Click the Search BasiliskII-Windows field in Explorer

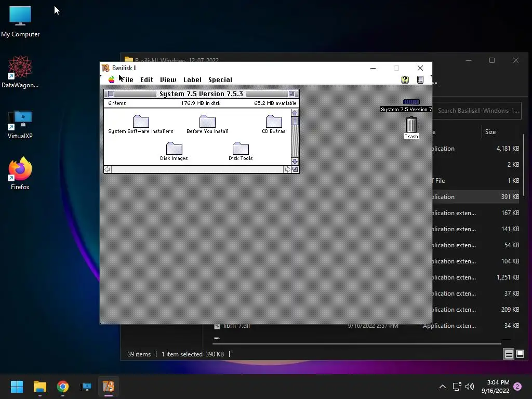point(477,111)
